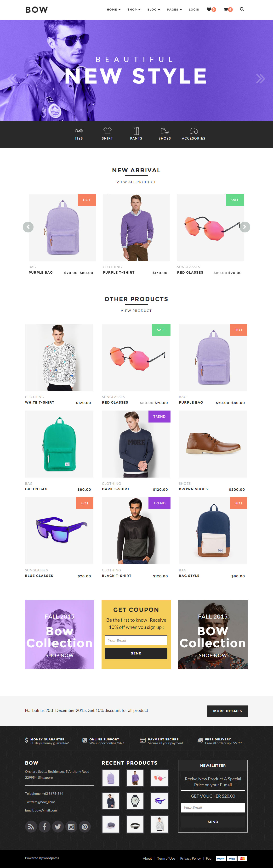Open the Blog menu item
The image size is (273, 868).
[154, 9]
